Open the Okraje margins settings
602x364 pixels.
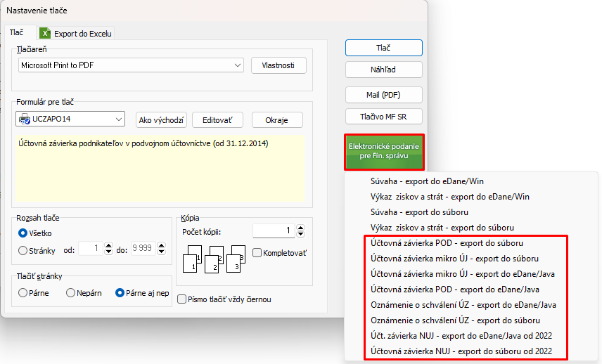(277, 120)
